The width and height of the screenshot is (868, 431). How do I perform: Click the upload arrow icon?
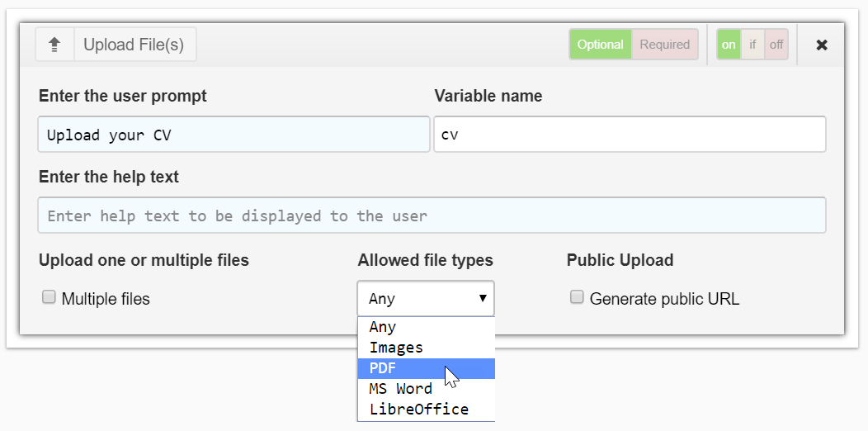54,45
